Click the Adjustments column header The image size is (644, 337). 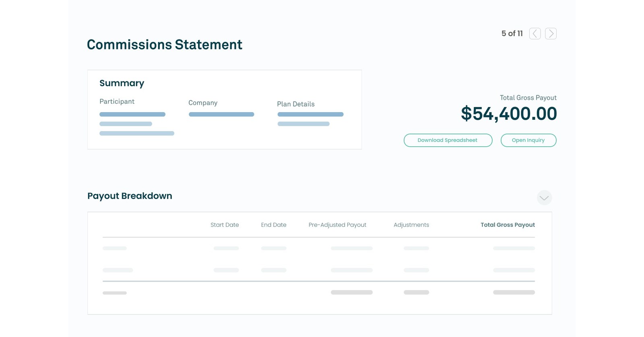pos(411,225)
